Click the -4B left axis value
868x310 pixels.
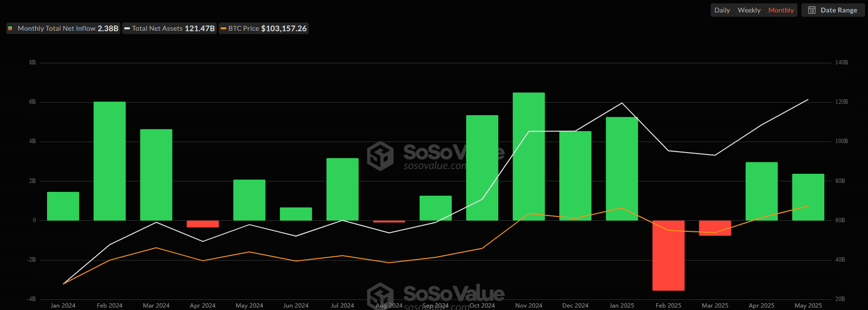pos(31,299)
